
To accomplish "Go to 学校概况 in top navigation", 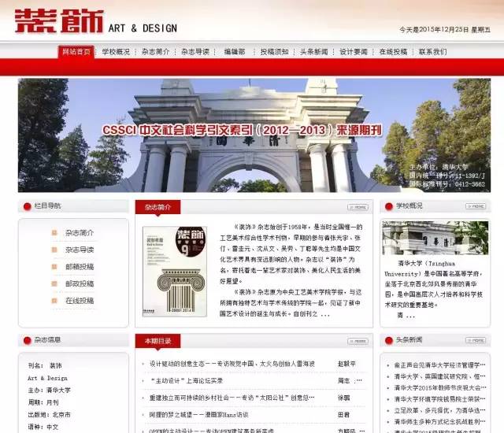I will click(116, 52).
